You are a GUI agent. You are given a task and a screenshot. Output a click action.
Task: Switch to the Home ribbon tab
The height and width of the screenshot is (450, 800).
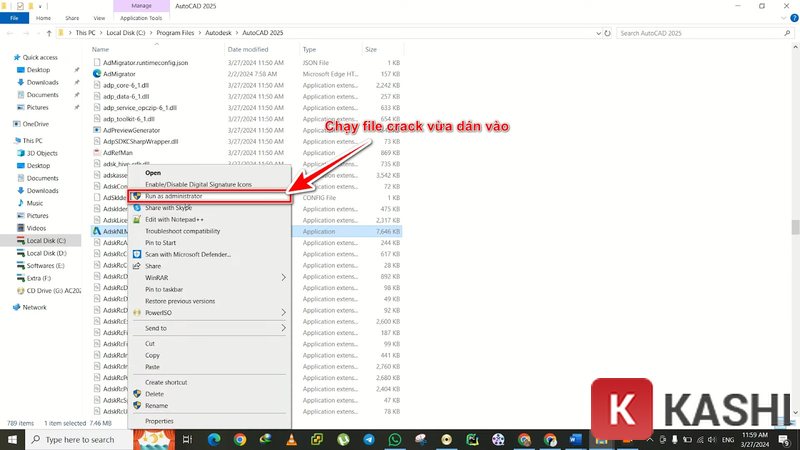tap(43, 18)
